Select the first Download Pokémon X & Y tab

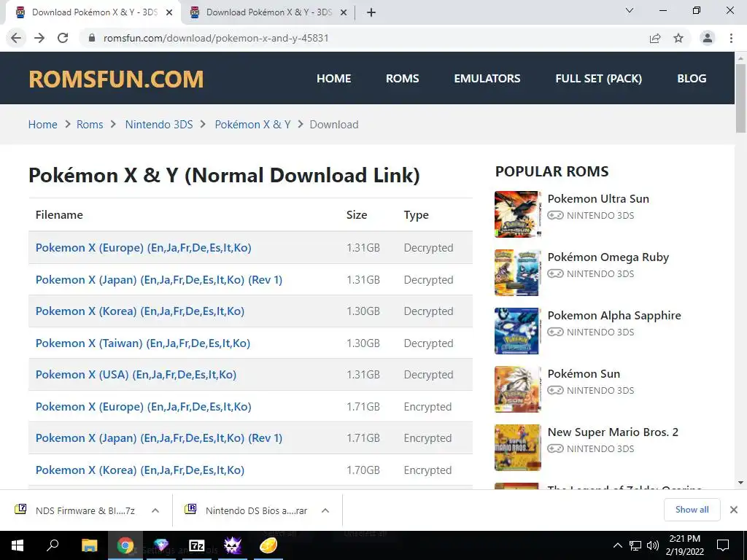coord(94,12)
